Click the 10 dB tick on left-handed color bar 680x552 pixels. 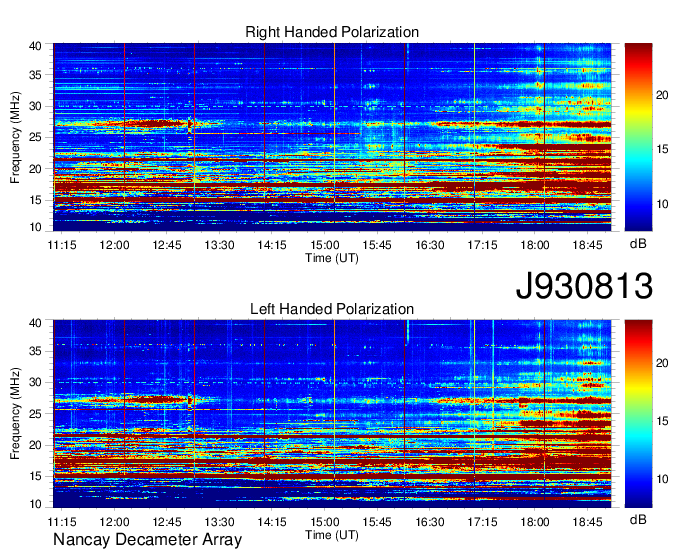[662, 479]
